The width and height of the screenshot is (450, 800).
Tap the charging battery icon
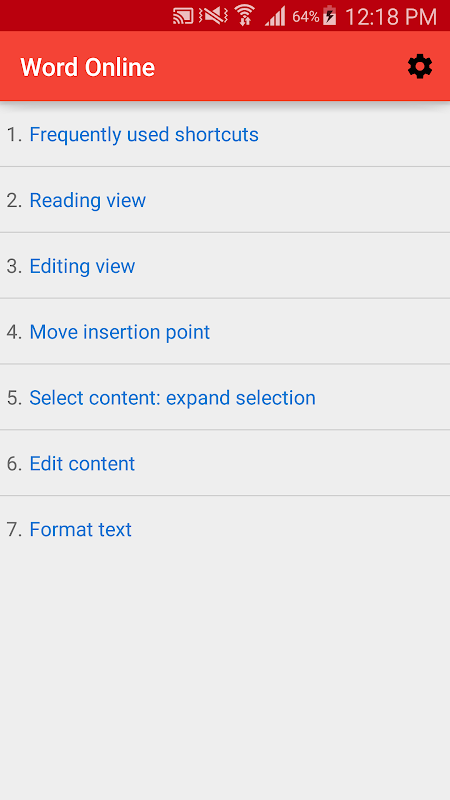pyautogui.click(x=330, y=15)
